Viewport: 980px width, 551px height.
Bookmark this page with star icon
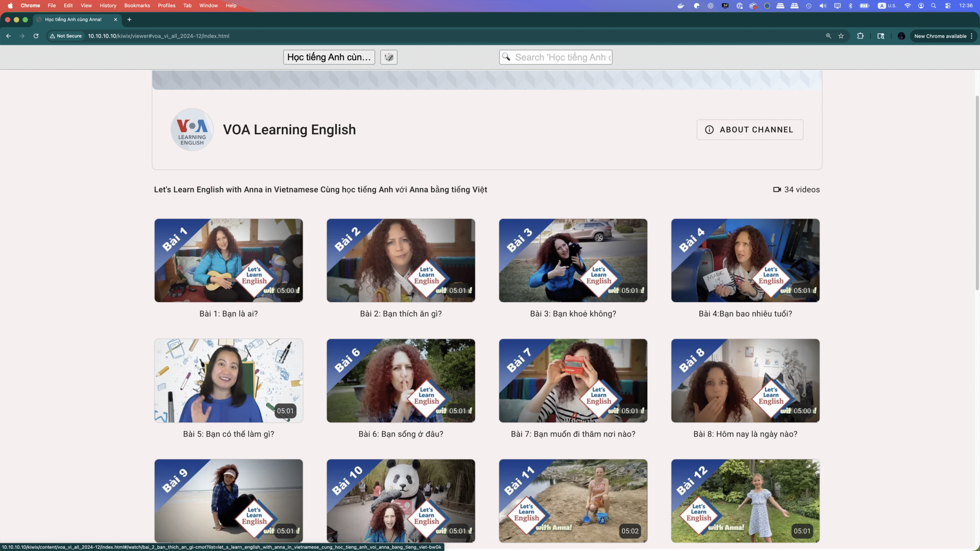(x=841, y=36)
